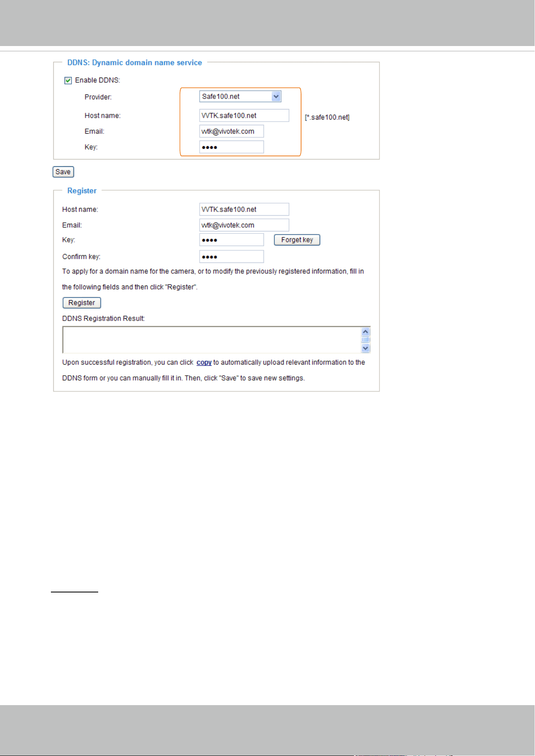Image resolution: width=535 pixels, height=756 pixels.
Task: Click the Forget key button
Action: (297, 240)
